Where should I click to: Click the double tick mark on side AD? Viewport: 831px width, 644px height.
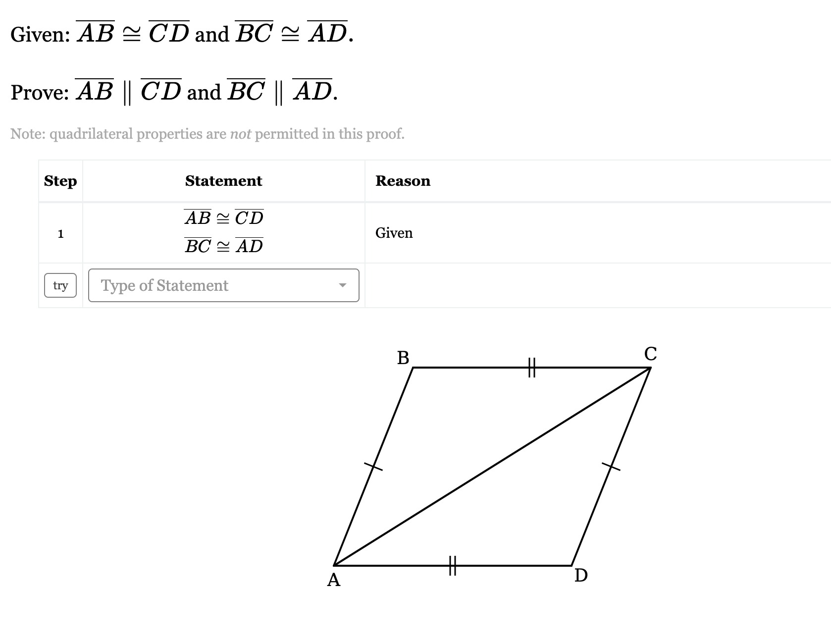(x=453, y=566)
